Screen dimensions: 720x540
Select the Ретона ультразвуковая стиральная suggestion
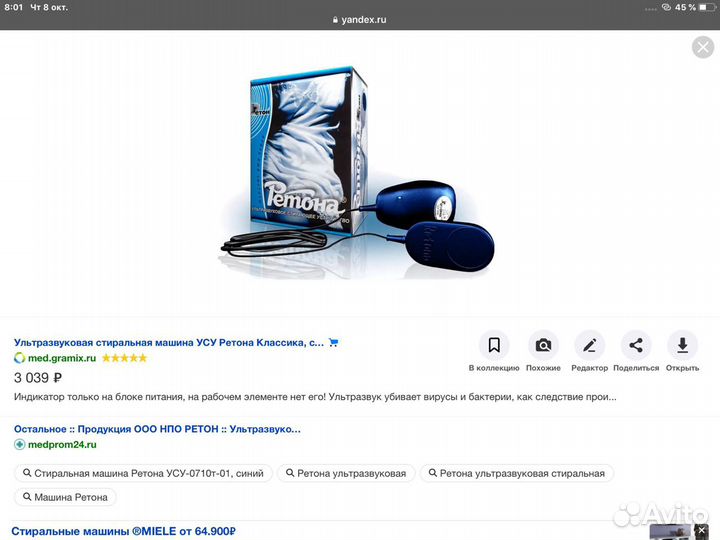[x=517, y=473]
